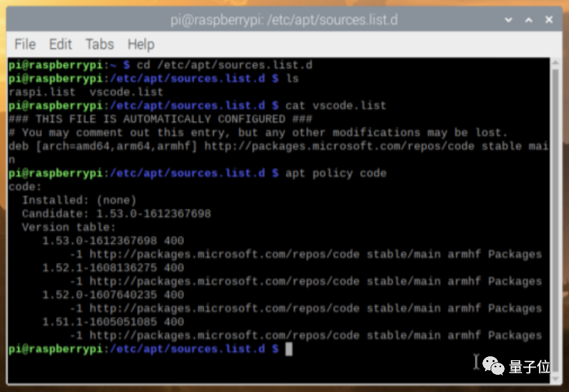Click the 'Candidate: 1.53.0-1612367698' line
The image size is (569, 392).
(116, 213)
